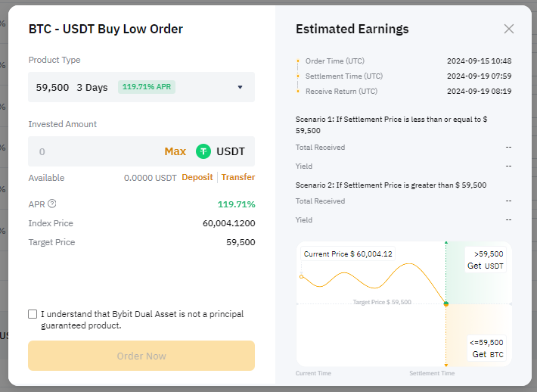Open the Transfer link
This screenshot has height=392, width=537.
[x=238, y=178]
